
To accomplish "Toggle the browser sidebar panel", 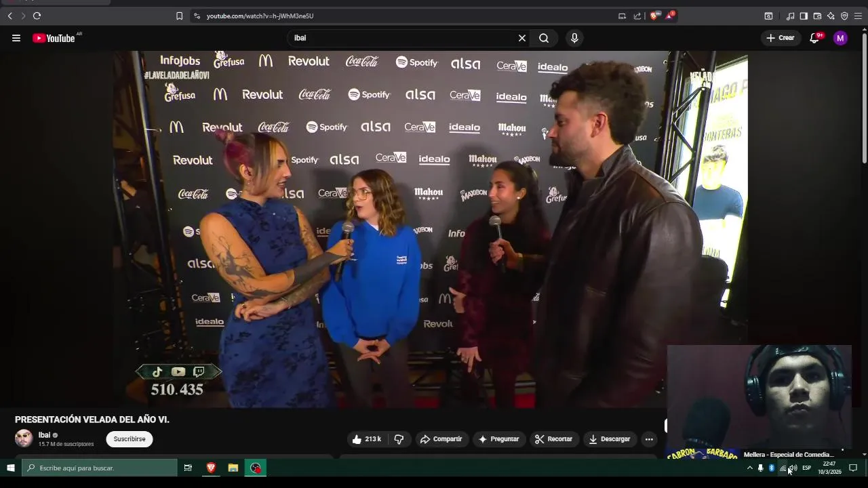I will (804, 16).
